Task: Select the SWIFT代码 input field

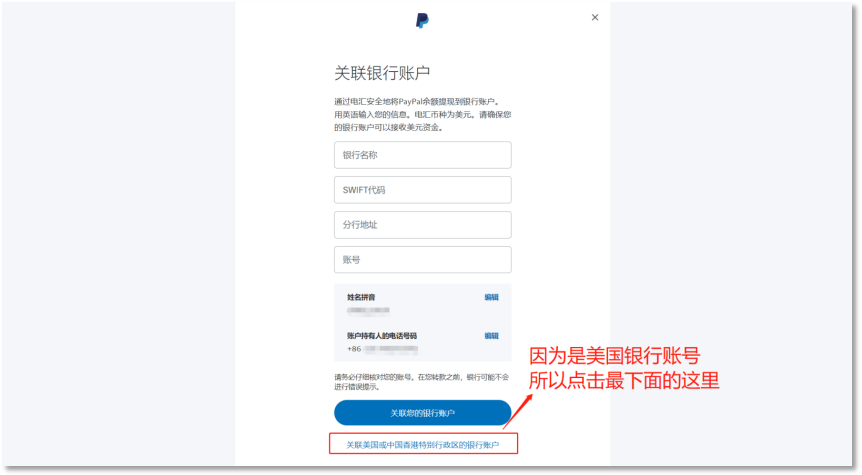Action: [x=423, y=190]
